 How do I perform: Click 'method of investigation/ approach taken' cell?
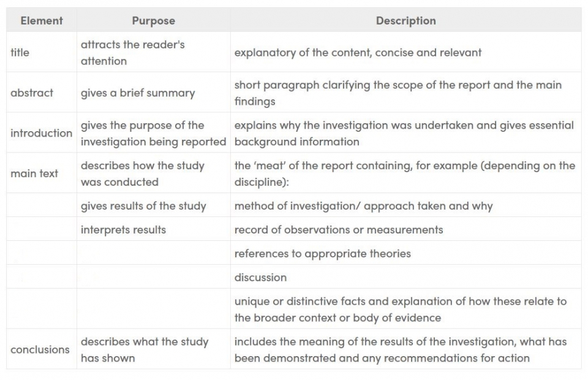click(x=405, y=205)
